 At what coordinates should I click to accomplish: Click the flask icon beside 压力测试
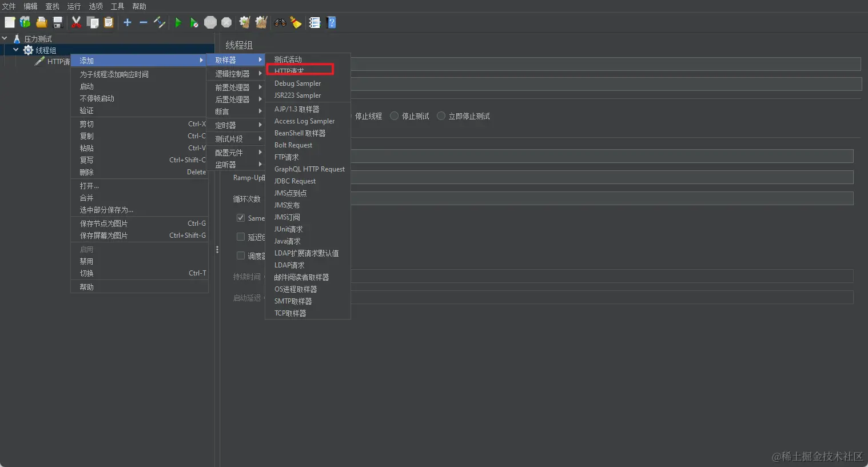17,39
